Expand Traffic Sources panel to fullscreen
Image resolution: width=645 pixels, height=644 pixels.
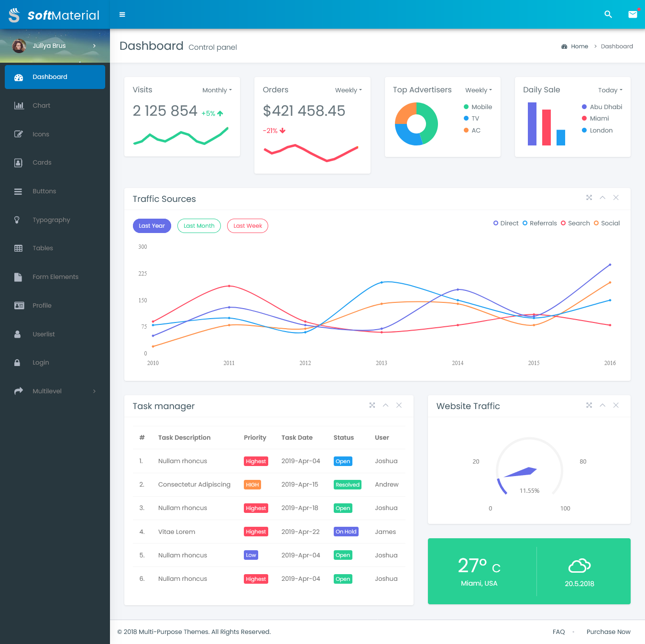(589, 198)
